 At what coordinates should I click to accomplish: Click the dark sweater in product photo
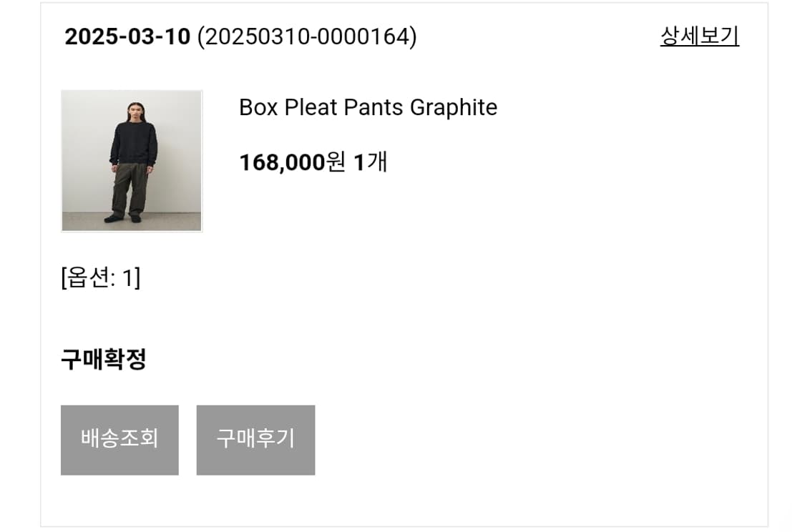point(133,143)
